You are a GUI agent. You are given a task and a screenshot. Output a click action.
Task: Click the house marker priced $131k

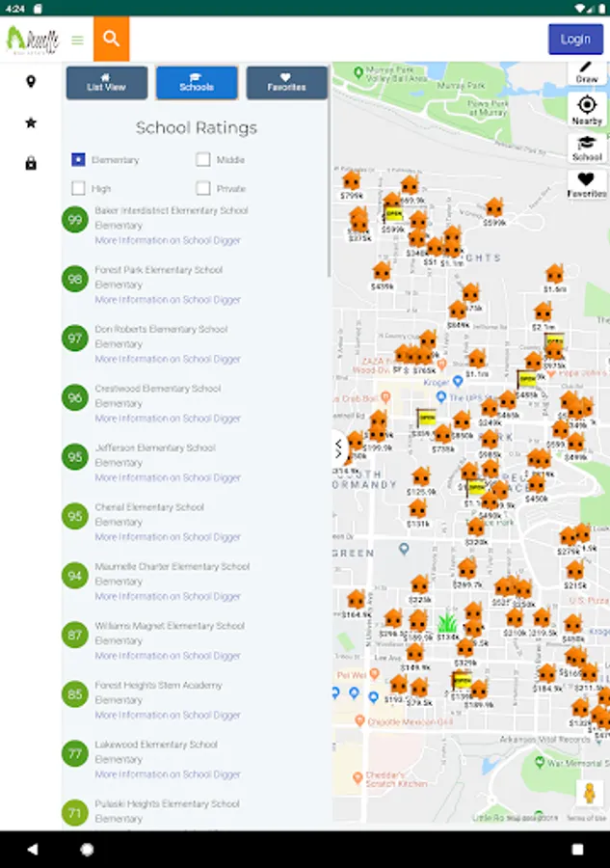pyautogui.click(x=417, y=508)
